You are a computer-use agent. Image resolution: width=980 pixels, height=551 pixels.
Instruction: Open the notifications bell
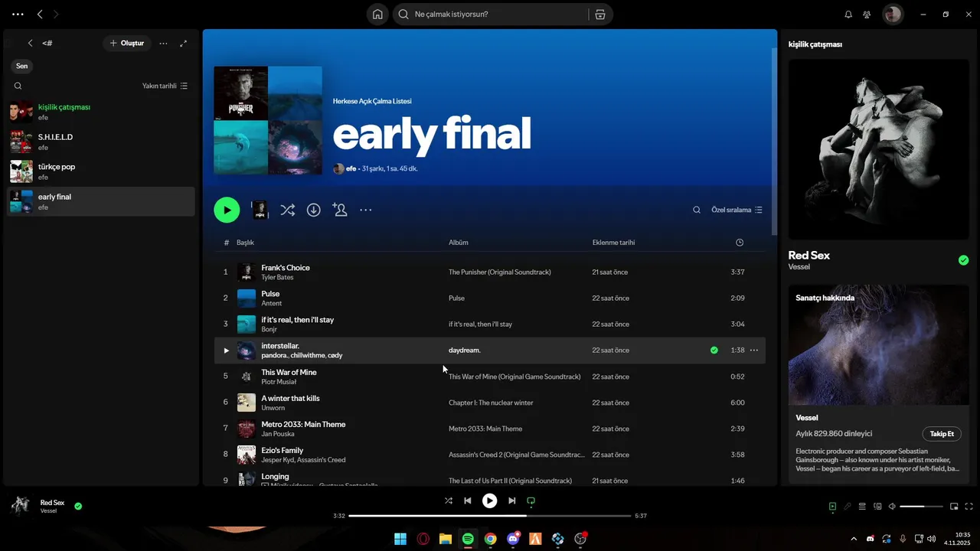tap(848, 14)
